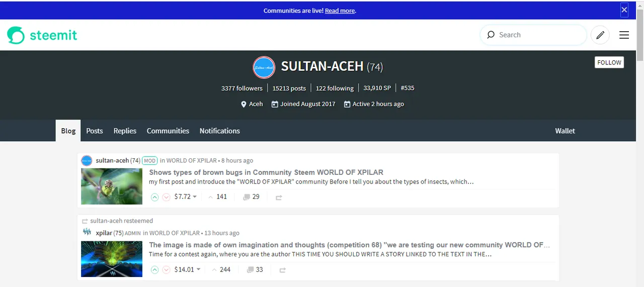Screen dimensions: 644x287
Task: Click the sultan-aceh (74) author name
Action: tap(118, 160)
